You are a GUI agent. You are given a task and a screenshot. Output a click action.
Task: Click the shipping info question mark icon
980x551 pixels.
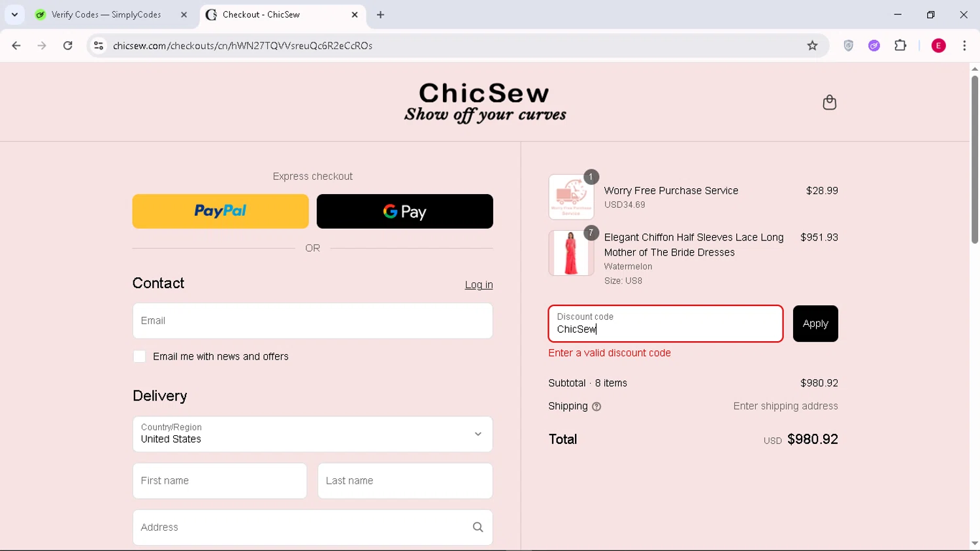click(x=596, y=407)
